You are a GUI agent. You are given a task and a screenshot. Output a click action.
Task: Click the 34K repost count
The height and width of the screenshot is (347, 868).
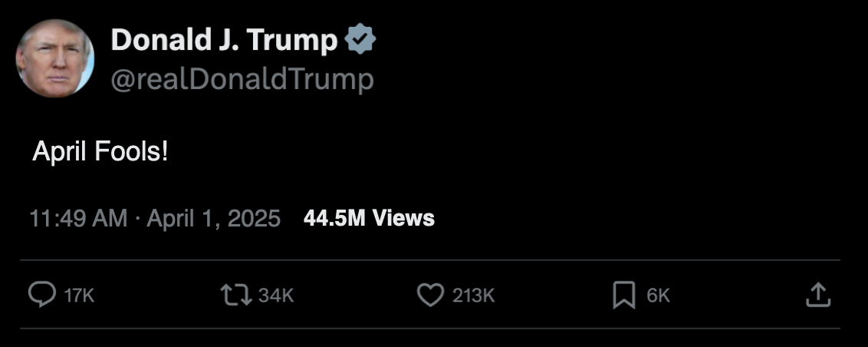pyautogui.click(x=276, y=296)
